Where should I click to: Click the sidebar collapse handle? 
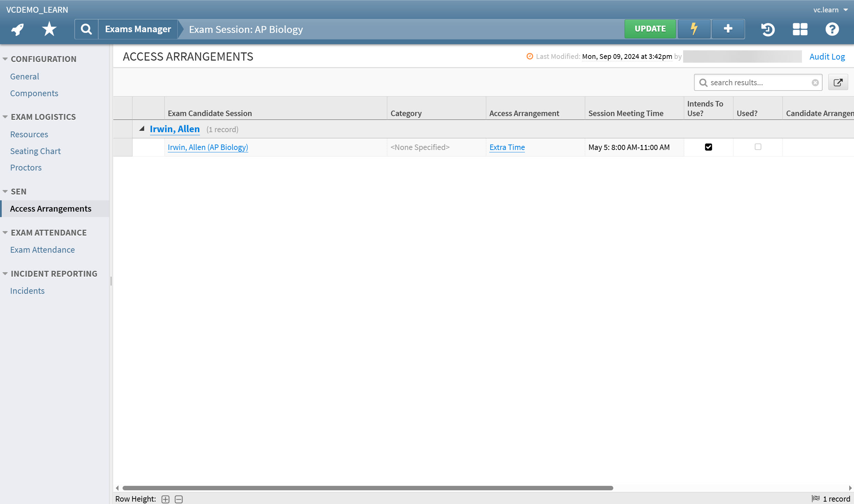tap(111, 281)
